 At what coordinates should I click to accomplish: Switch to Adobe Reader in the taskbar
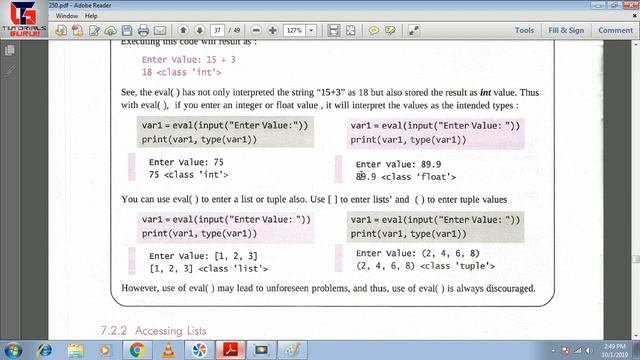click(231, 350)
